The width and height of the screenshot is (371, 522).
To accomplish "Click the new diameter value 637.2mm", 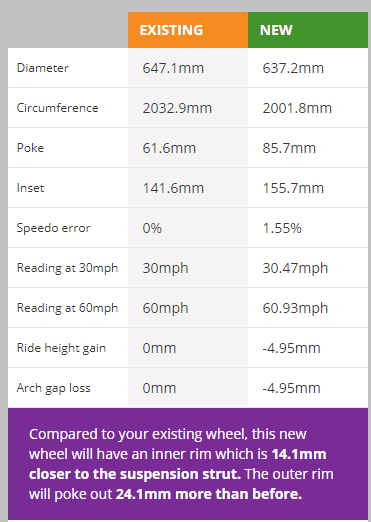I will point(293,68).
